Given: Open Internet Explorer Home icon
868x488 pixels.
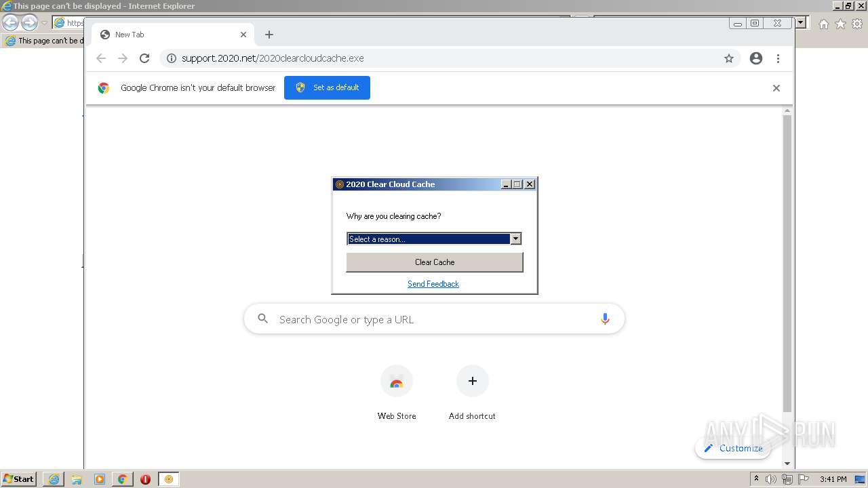Looking at the screenshot, I should (823, 24).
